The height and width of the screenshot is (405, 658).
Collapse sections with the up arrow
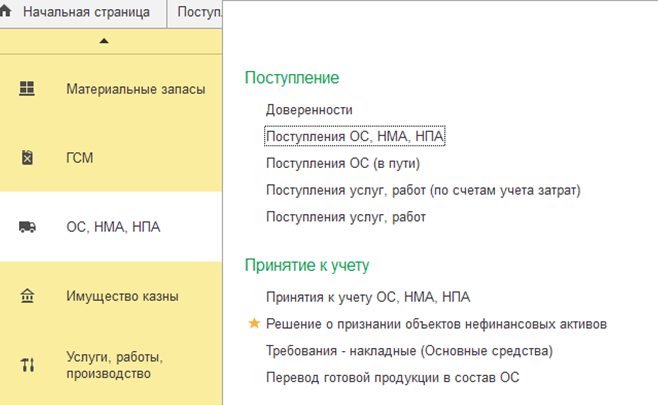pos(104,41)
